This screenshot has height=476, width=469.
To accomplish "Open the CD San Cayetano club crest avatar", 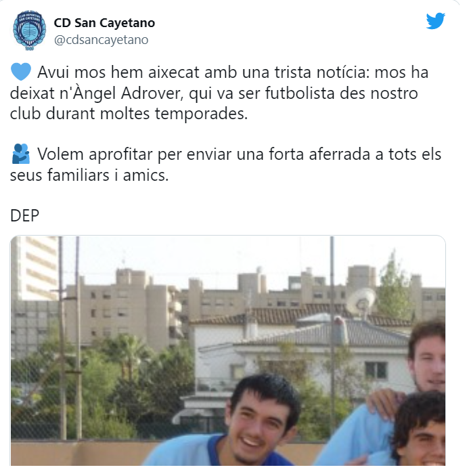I will click(29, 30).
